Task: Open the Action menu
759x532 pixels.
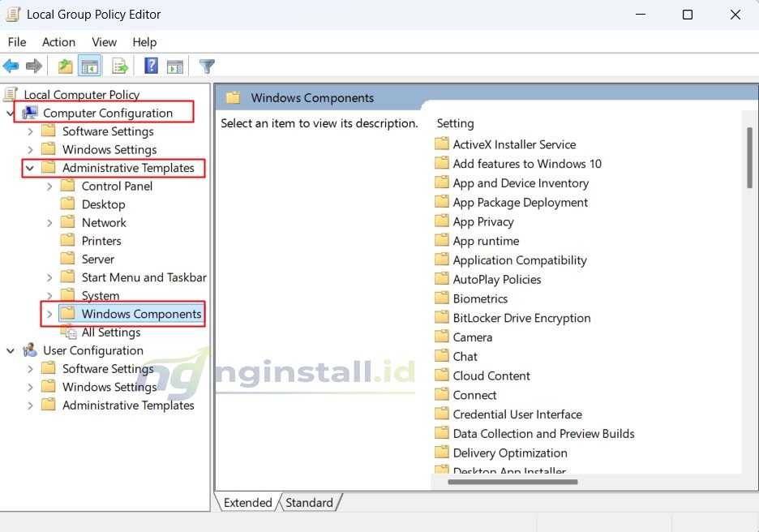Action: click(x=58, y=42)
